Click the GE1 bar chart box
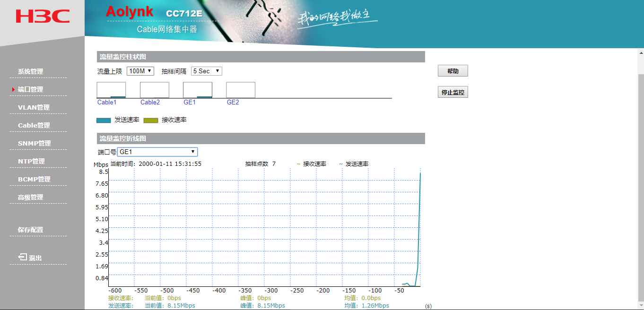The image size is (644, 310). (197, 90)
